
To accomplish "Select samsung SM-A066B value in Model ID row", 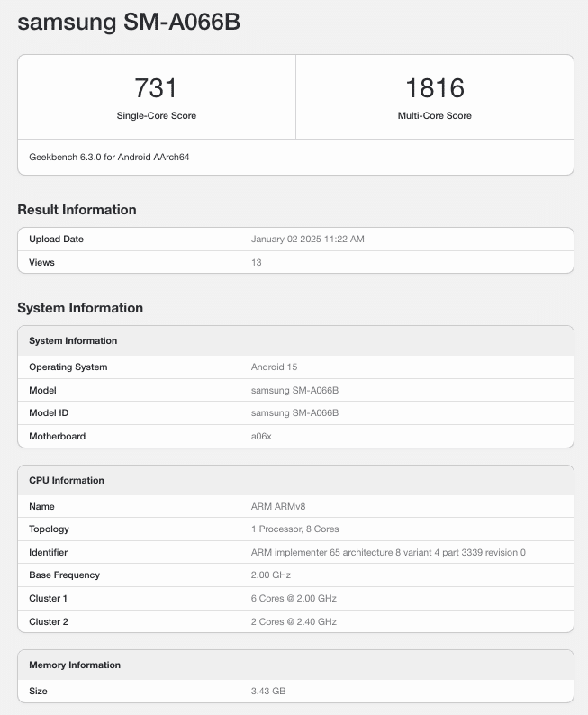I will [x=294, y=412].
